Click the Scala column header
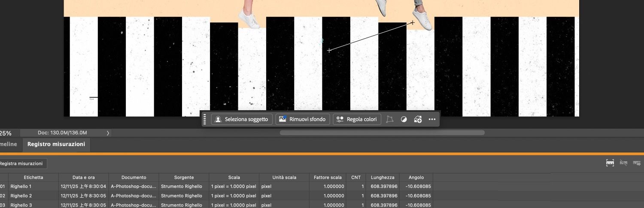The image size is (644, 208). [234, 178]
